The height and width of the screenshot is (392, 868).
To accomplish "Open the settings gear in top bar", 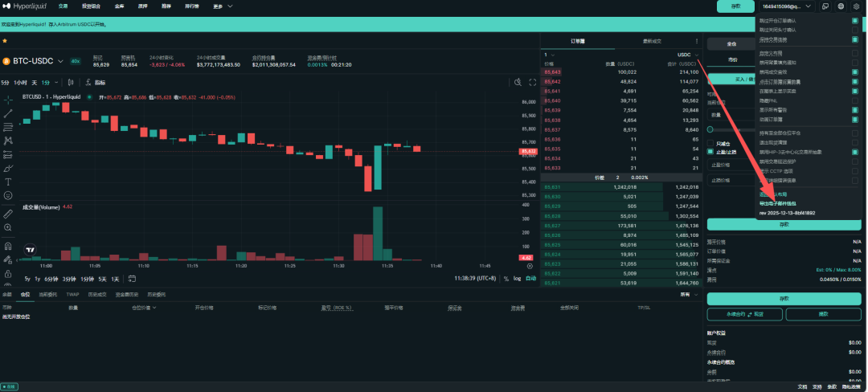I will pos(856,6).
